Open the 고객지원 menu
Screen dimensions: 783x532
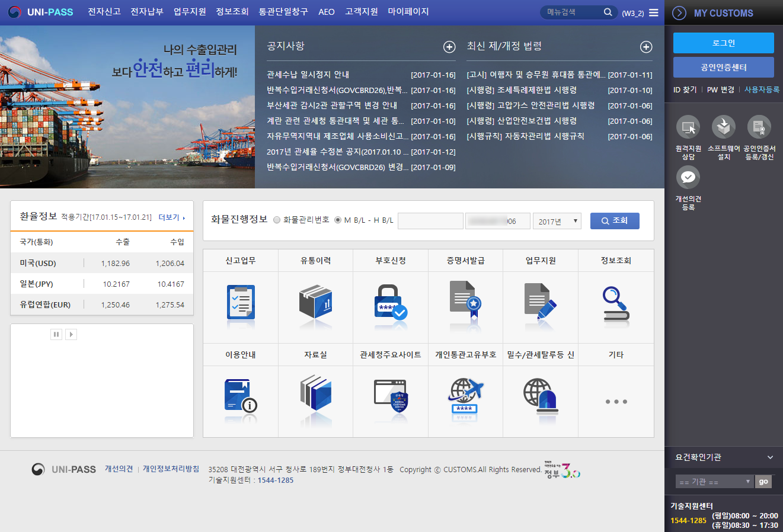tap(362, 12)
